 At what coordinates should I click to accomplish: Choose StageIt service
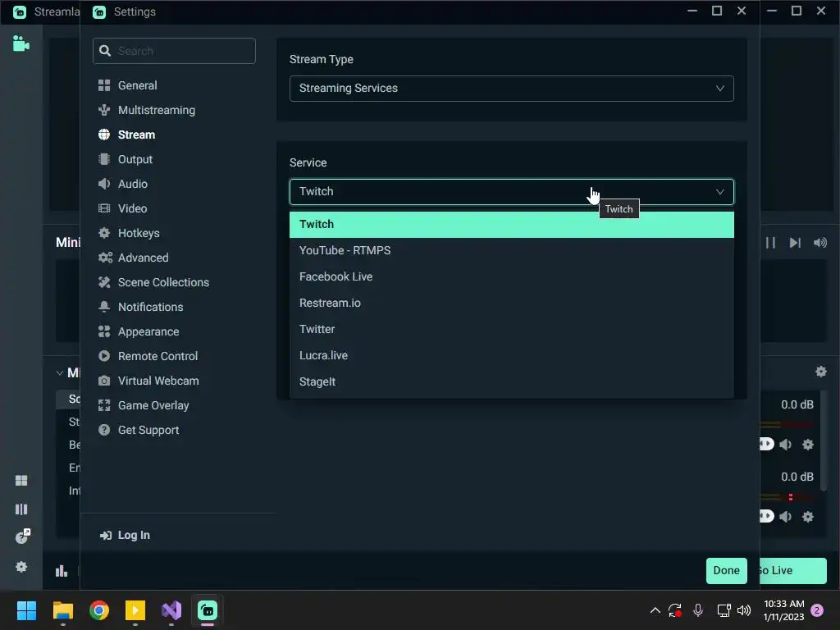click(512, 382)
